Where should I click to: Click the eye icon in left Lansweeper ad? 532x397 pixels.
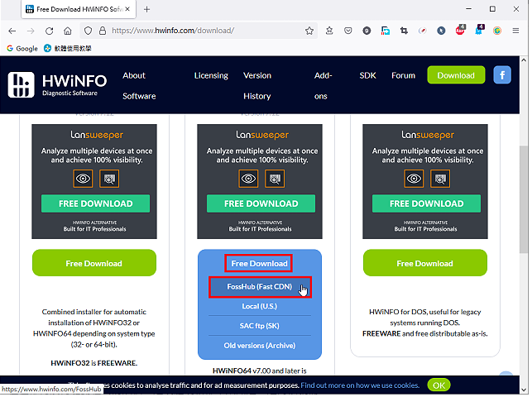(83, 179)
